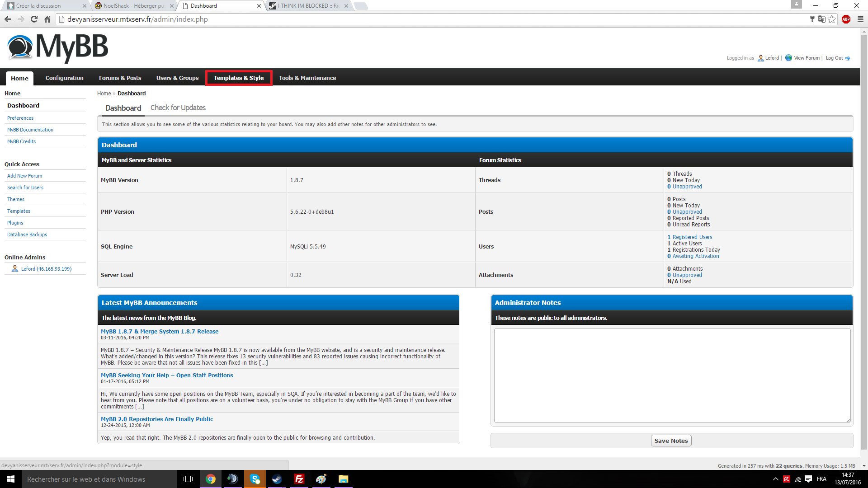Open 'MyBB Seeking Your Help' announcement
Viewport: 868px width, 488px height.
(167, 375)
